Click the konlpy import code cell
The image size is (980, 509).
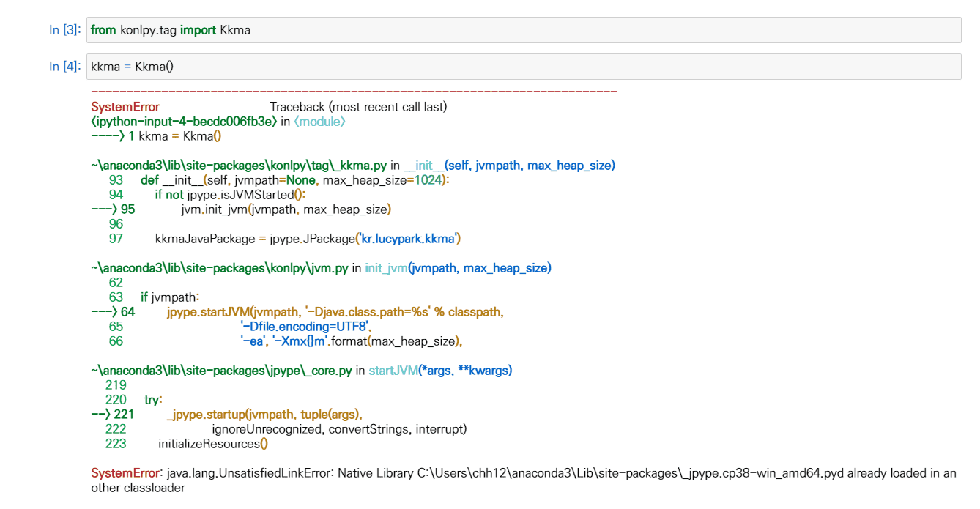coord(523,30)
